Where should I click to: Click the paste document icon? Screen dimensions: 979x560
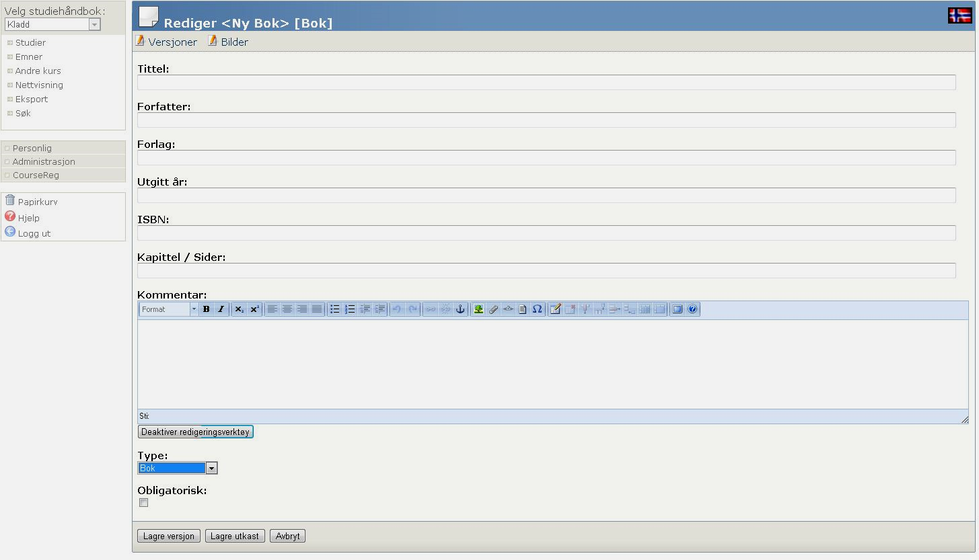tap(522, 309)
